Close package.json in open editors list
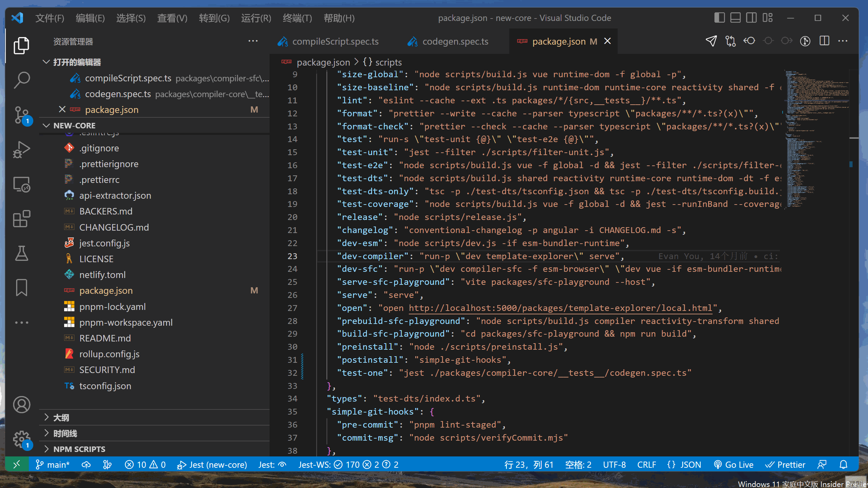 tap(62, 109)
